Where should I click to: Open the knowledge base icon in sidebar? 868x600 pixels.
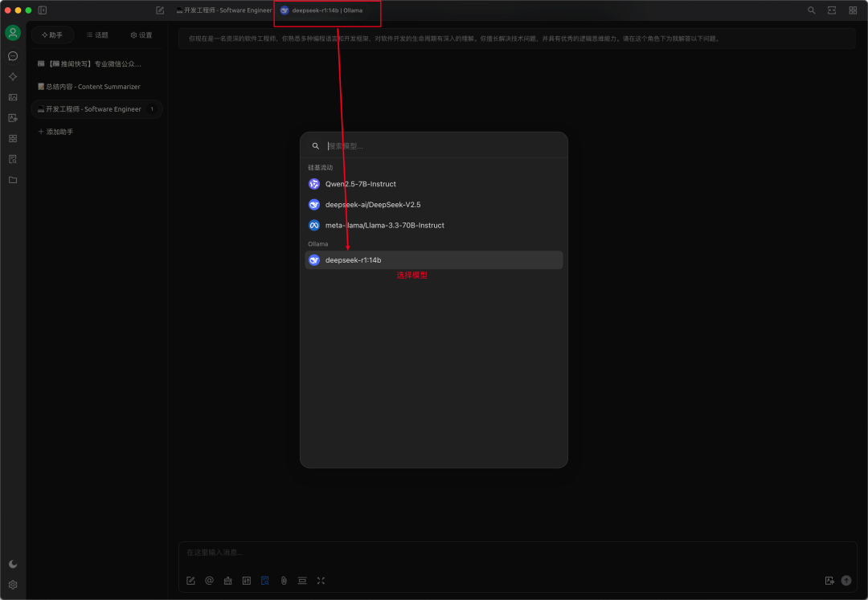13,159
